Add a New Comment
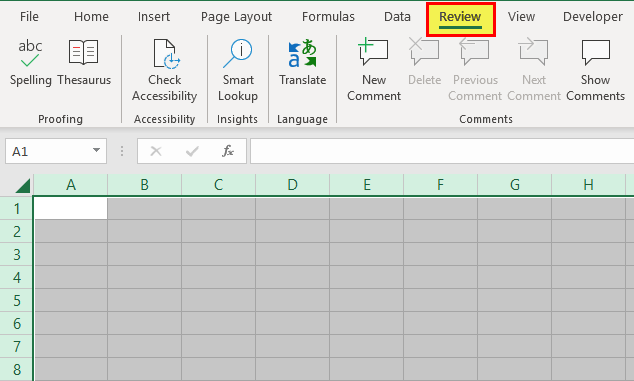 pos(374,70)
